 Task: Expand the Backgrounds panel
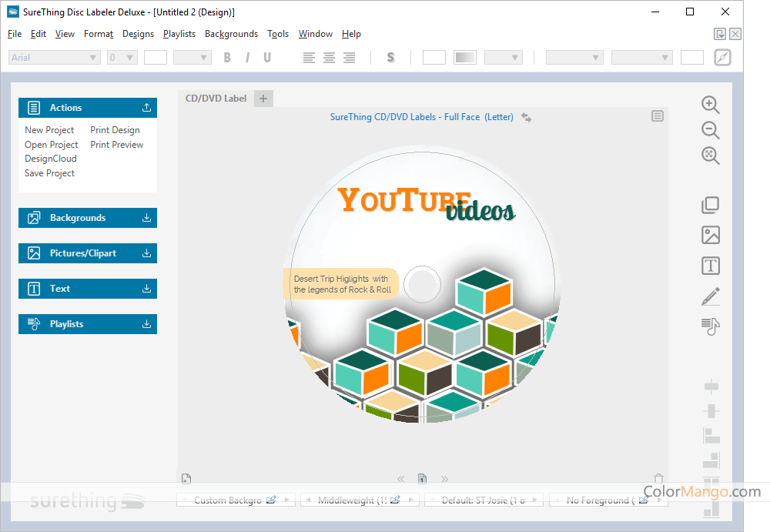click(146, 218)
